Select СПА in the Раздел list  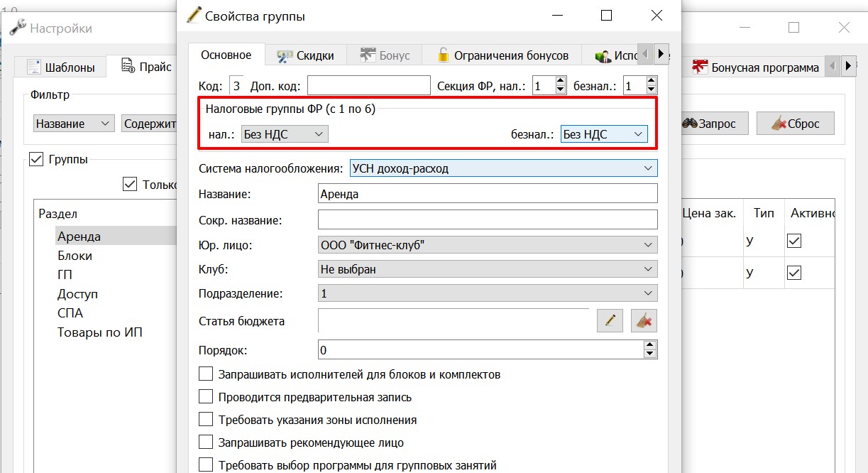coord(70,312)
